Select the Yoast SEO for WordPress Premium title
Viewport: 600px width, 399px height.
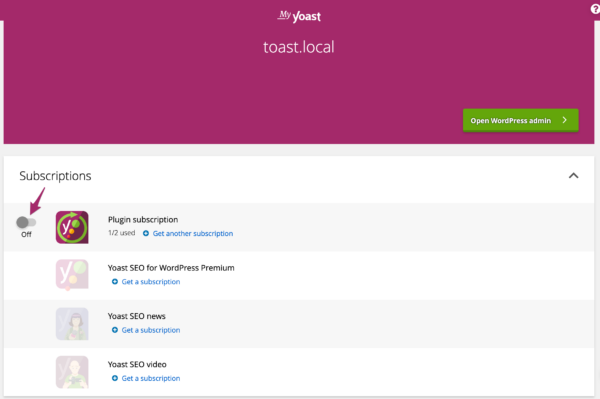(x=171, y=268)
